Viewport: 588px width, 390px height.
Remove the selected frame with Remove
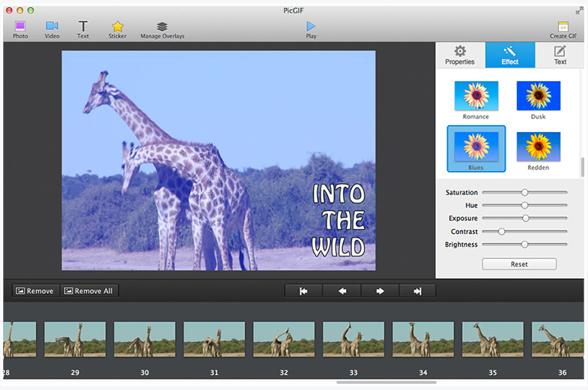pyautogui.click(x=35, y=291)
